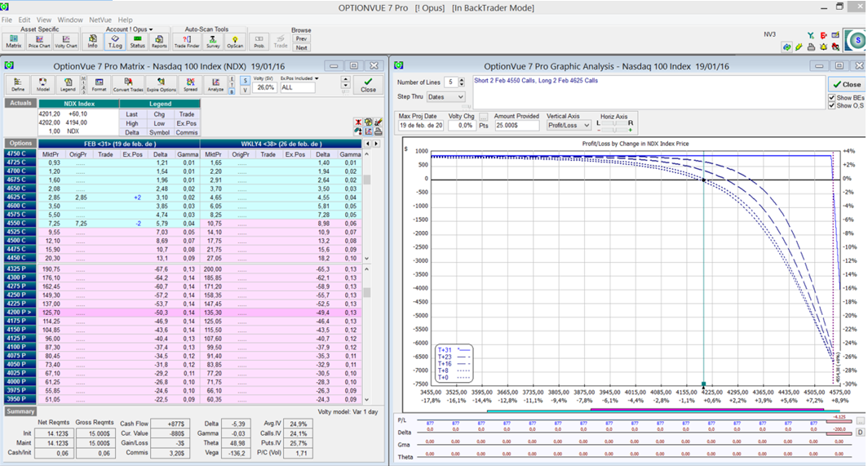868x466 pixels.
Task: Open the OpScan scanner
Action: (x=235, y=41)
